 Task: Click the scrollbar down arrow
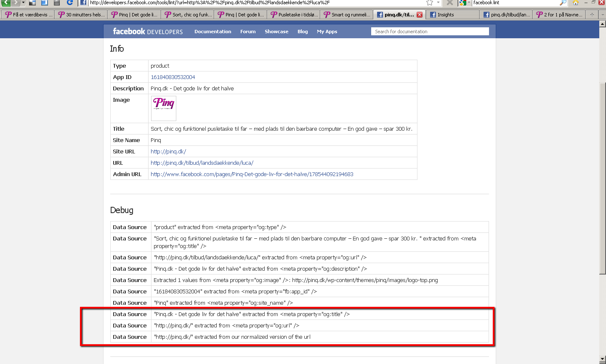pyautogui.click(x=602, y=360)
